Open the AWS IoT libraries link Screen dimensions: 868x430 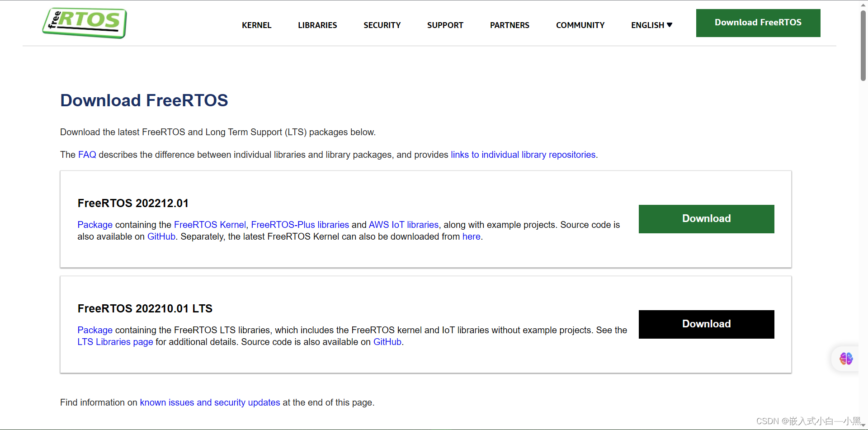pyautogui.click(x=404, y=225)
